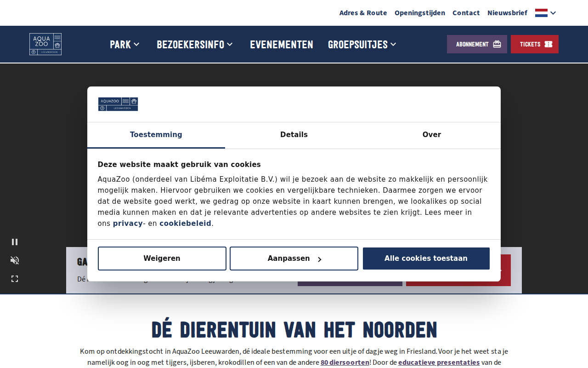Expand the Park menu
The image size is (588, 368).
pos(124,44)
